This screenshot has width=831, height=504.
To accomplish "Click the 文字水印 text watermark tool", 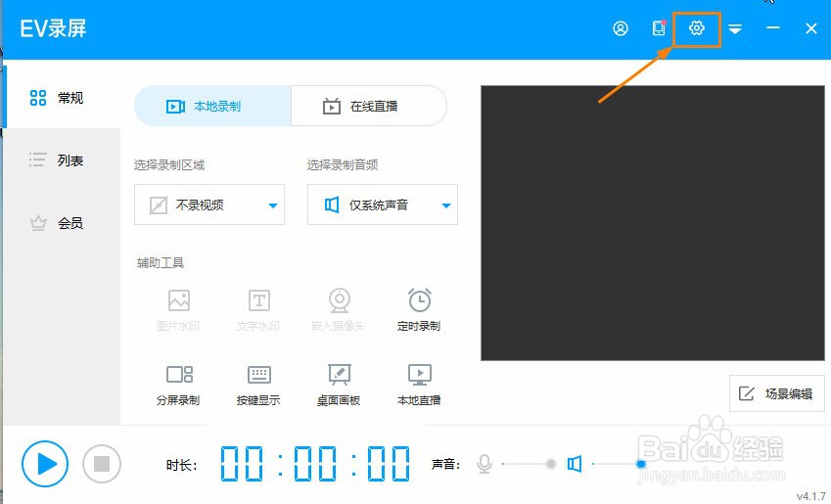I will [x=258, y=310].
